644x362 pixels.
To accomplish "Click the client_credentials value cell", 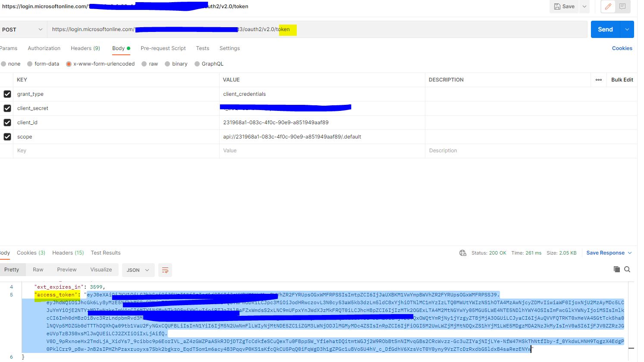I will click(x=322, y=94).
